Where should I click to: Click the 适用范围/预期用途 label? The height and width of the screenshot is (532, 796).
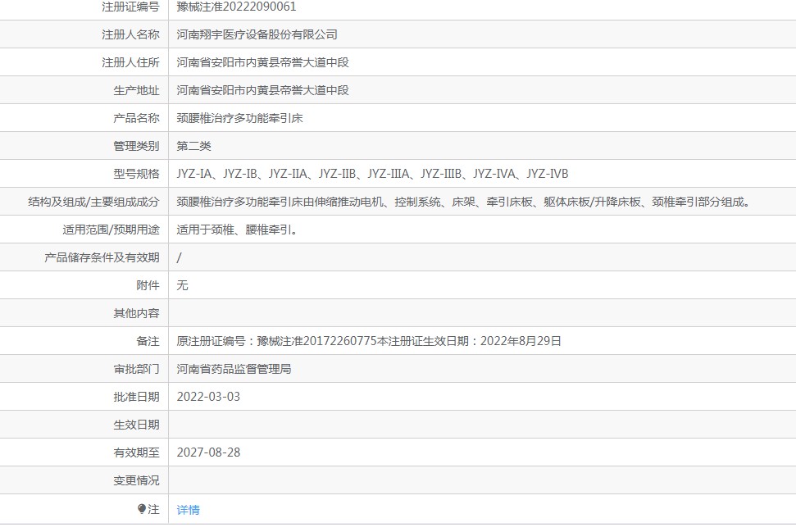pos(111,230)
